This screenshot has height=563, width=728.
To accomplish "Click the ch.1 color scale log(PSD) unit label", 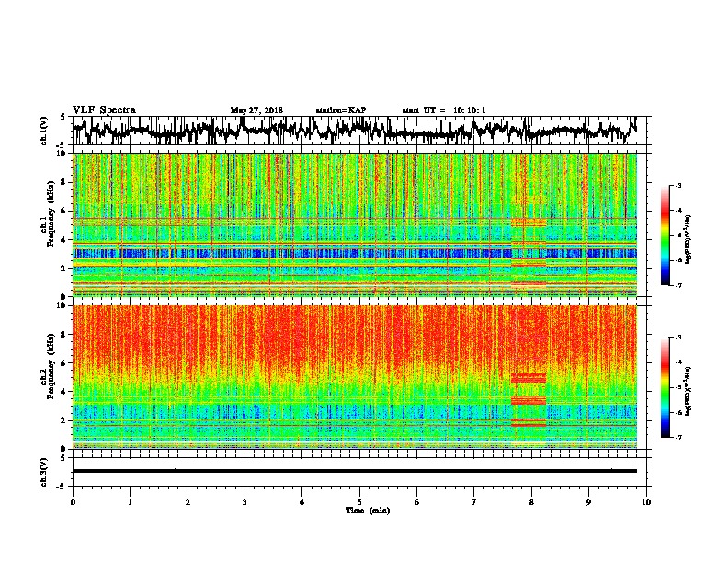I will coord(688,240).
